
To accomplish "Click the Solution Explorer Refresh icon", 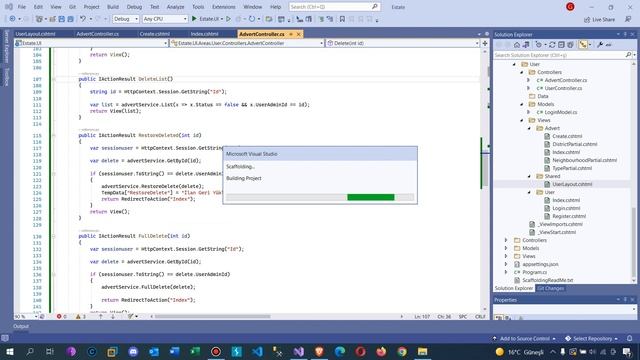I will pos(552,45).
